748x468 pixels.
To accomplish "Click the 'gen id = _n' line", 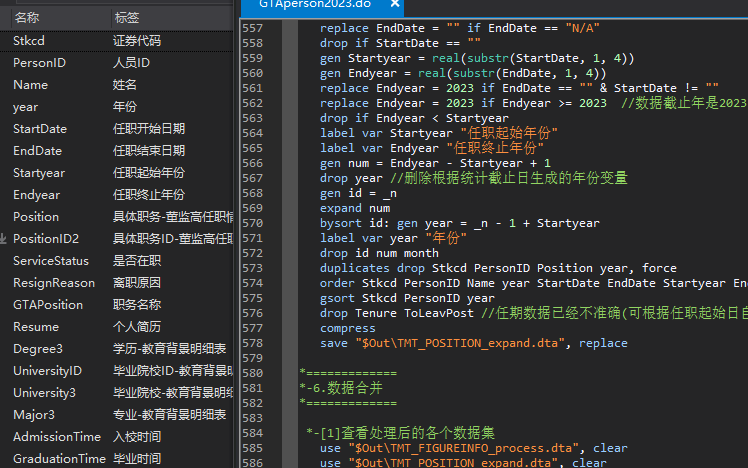I will (x=358, y=193).
